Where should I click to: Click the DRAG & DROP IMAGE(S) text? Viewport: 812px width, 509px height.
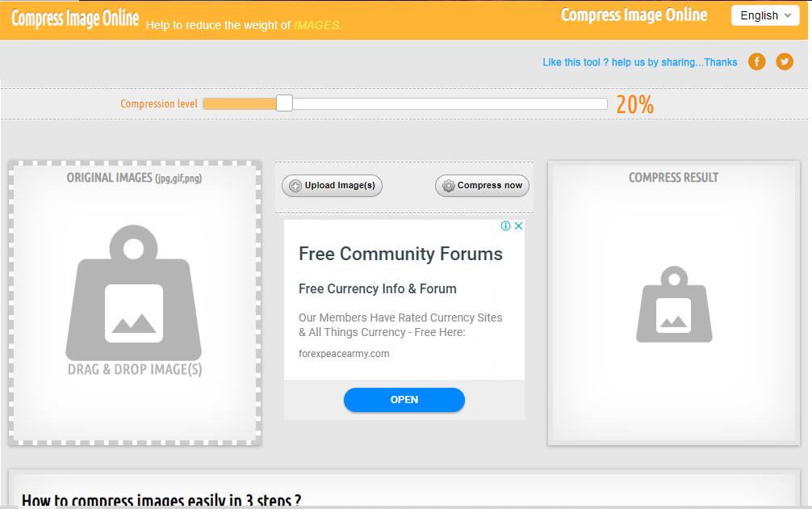click(x=135, y=369)
